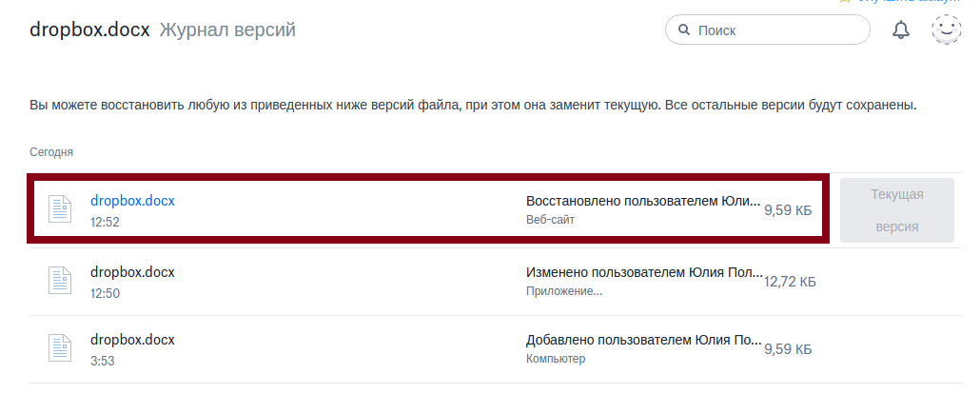Image resolution: width=980 pixels, height=394 pixels.
Task: Click the document icon of the 12:50 version
Action: (61, 280)
